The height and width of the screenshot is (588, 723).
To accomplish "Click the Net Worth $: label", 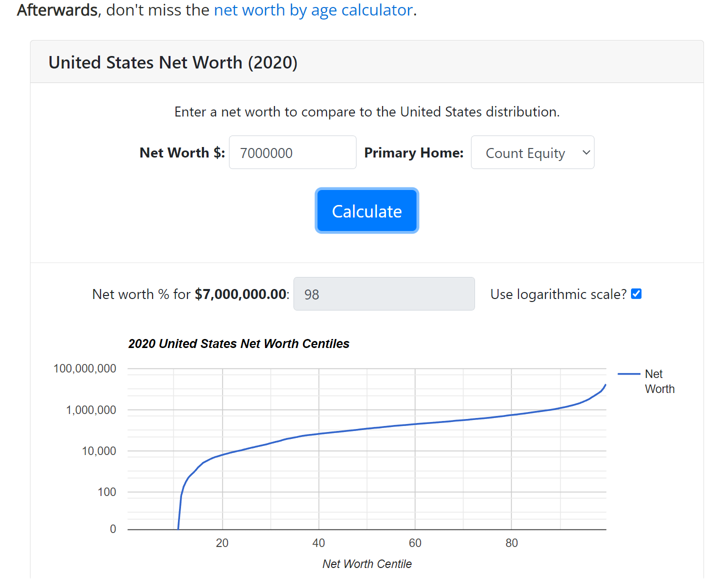I will (182, 152).
